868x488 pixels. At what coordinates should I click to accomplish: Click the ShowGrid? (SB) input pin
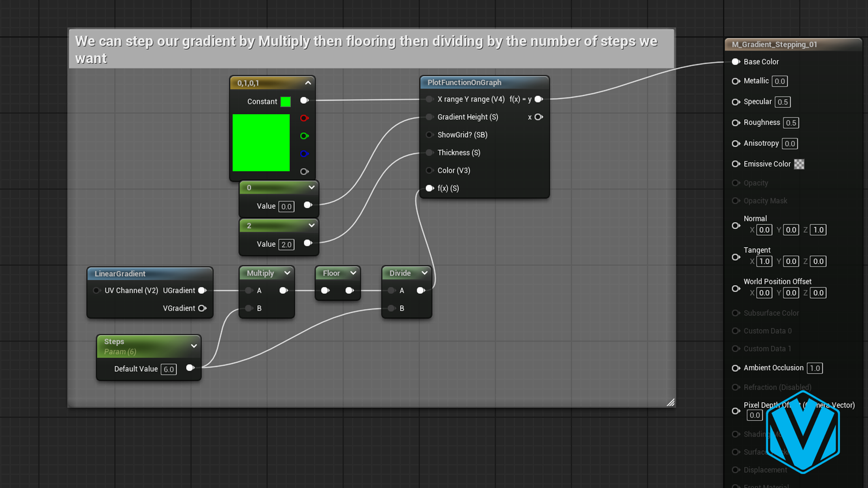pyautogui.click(x=430, y=135)
